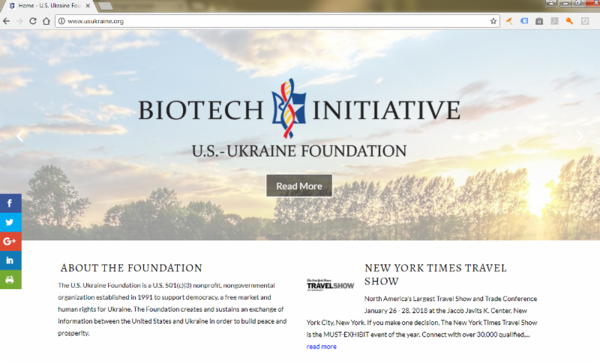
Task: Share on LinkedIn from side bar
Action: [x=10, y=261]
